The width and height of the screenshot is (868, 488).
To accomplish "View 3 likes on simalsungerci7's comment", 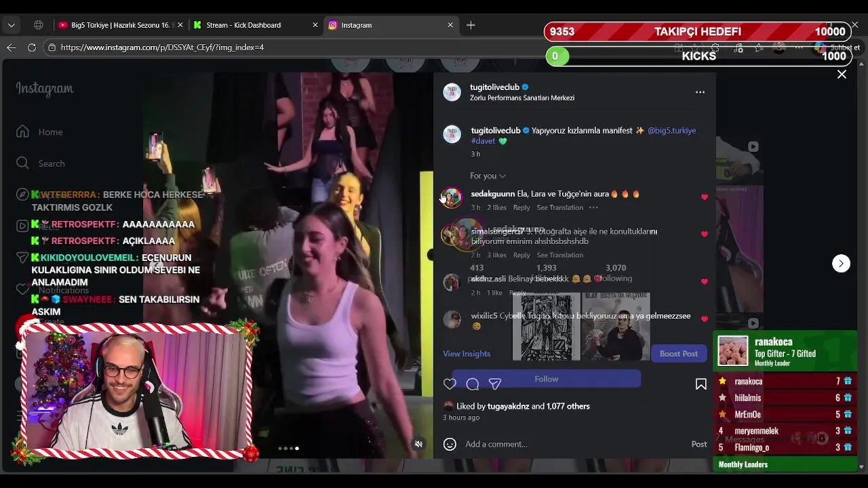I will 496,255.
